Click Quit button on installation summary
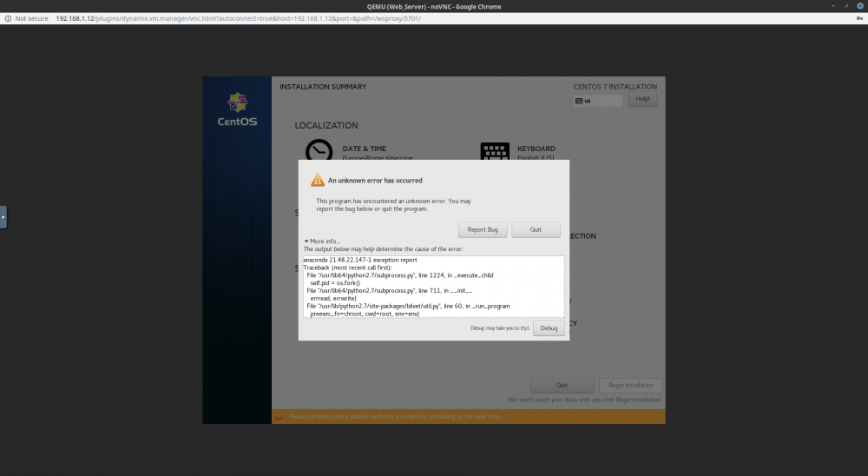The image size is (868, 476). click(x=562, y=385)
